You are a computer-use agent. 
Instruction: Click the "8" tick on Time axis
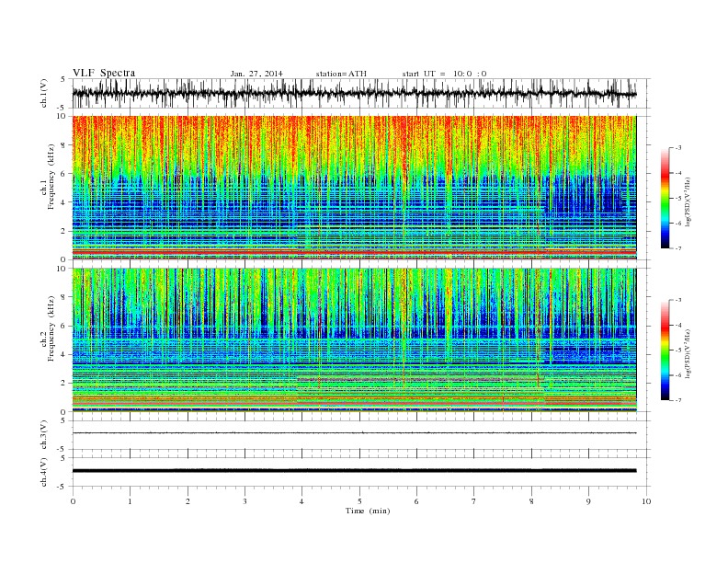tap(531, 501)
